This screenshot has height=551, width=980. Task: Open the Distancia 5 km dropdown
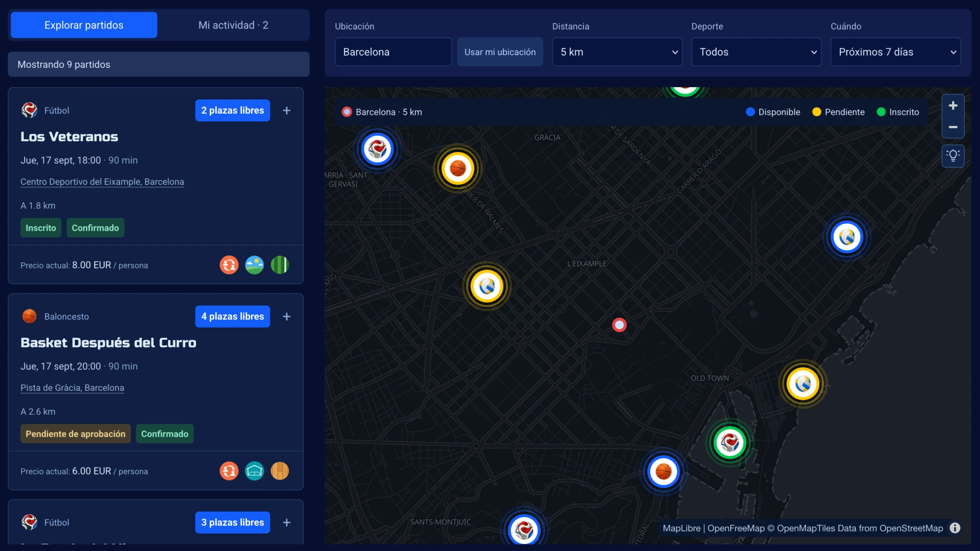click(x=617, y=52)
